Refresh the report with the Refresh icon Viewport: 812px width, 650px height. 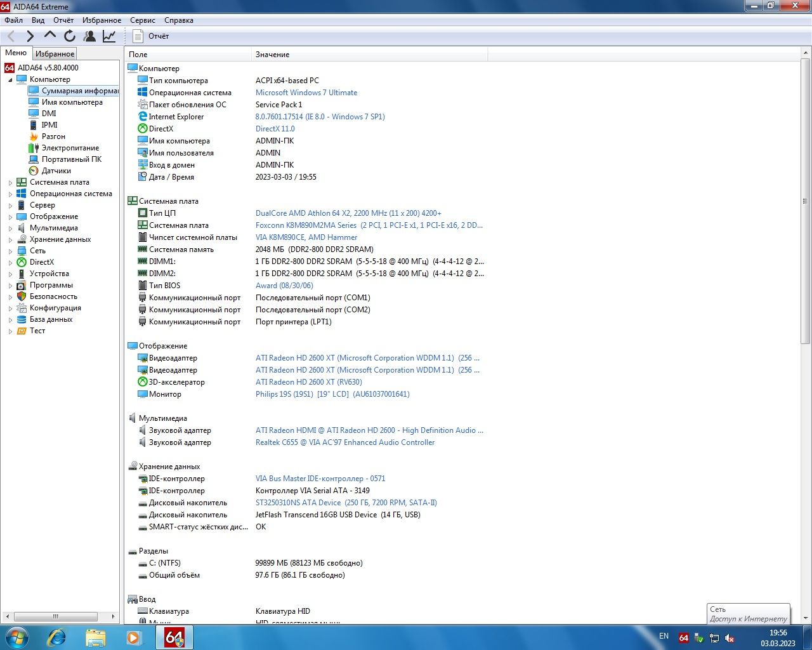click(x=70, y=36)
